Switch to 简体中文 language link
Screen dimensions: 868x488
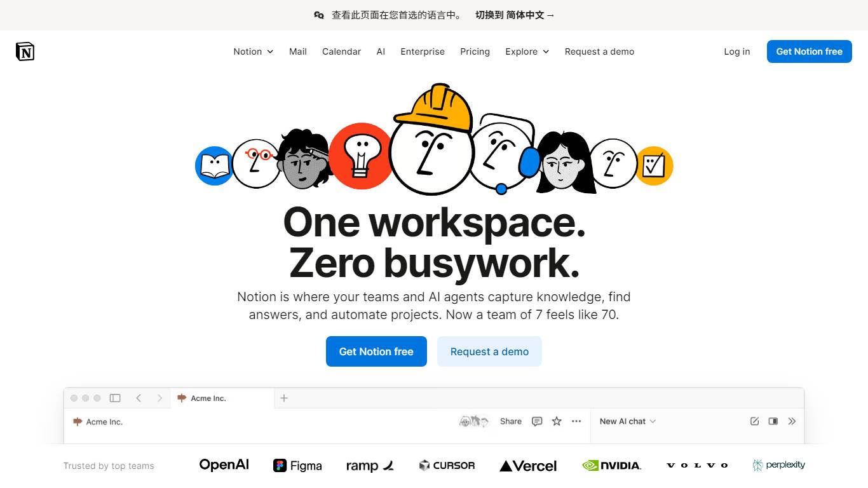click(x=515, y=15)
